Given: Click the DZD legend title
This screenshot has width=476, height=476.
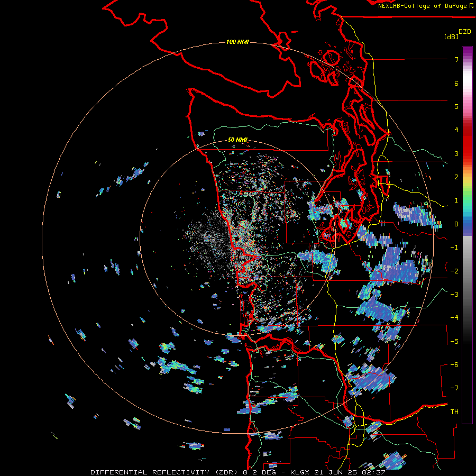Looking at the screenshot, I should (x=465, y=32).
